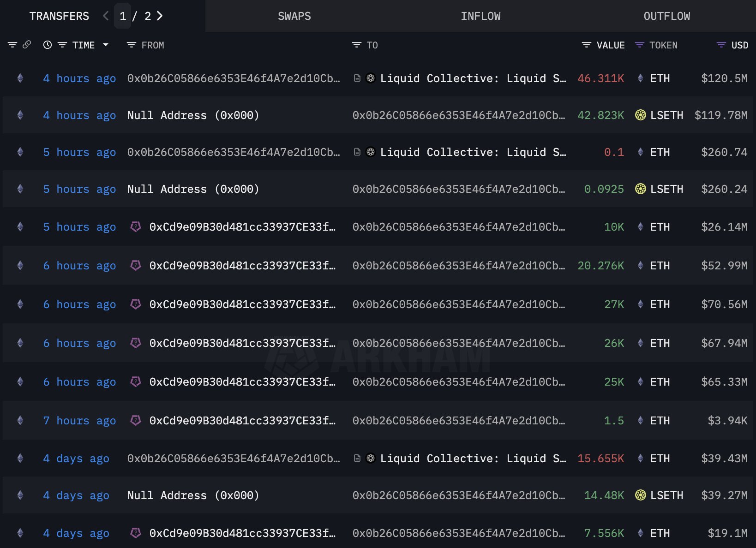Click the Ethereum chain icon in the first row
Image resolution: width=756 pixels, height=548 pixels.
[x=20, y=78]
